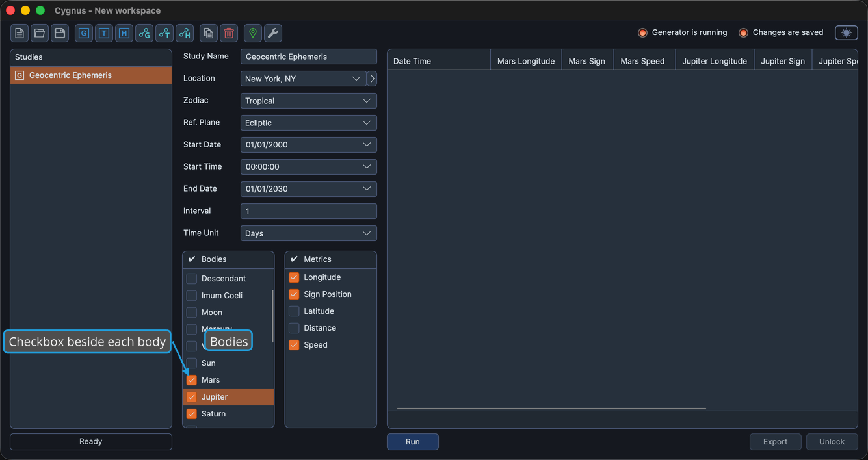Viewport: 868px width, 460px height.
Task: Open settings with the wrench icon
Action: click(x=273, y=33)
